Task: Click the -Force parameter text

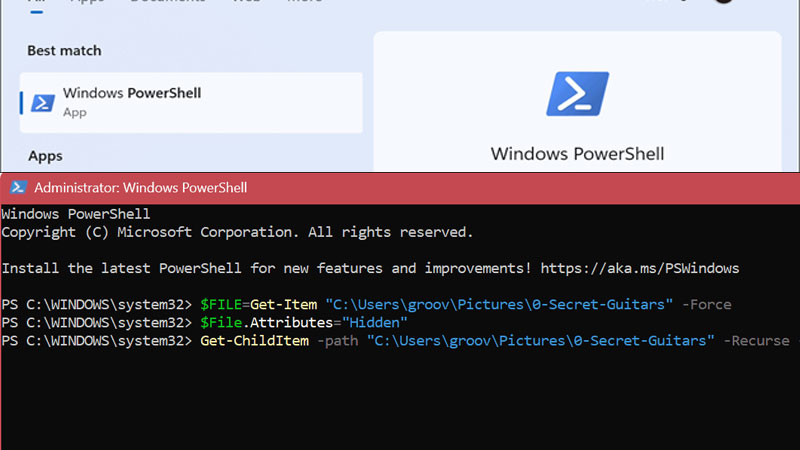Action: click(x=707, y=305)
